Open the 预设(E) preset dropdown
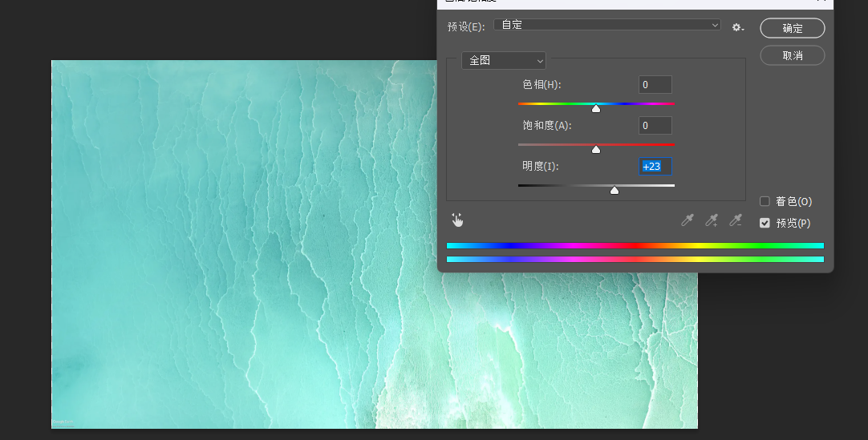Screen dimensions: 868x440 (606, 25)
